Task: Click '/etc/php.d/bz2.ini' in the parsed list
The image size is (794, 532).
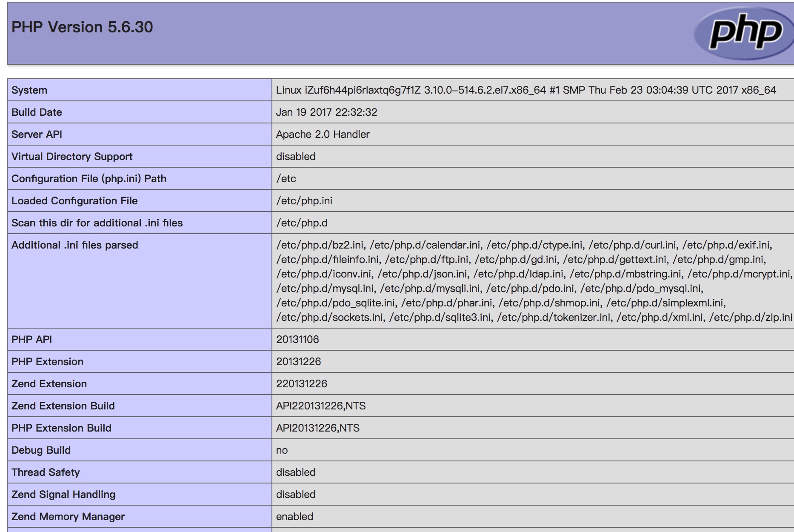Action: (x=320, y=245)
